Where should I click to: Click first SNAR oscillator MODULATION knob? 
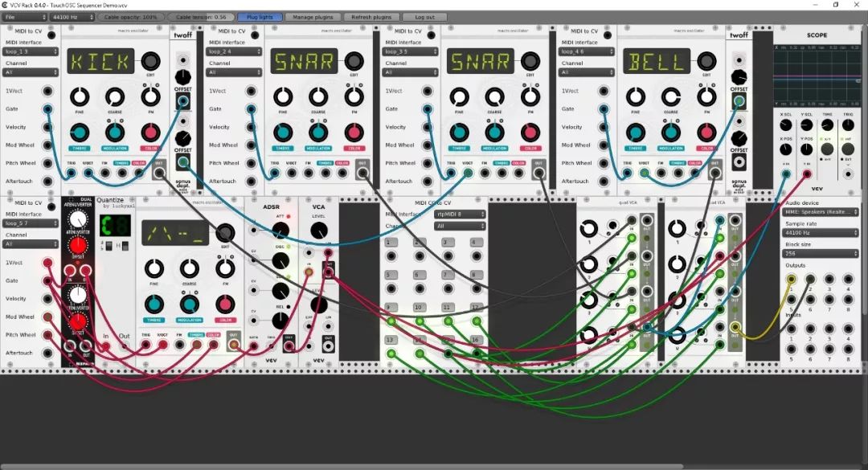point(318,133)
